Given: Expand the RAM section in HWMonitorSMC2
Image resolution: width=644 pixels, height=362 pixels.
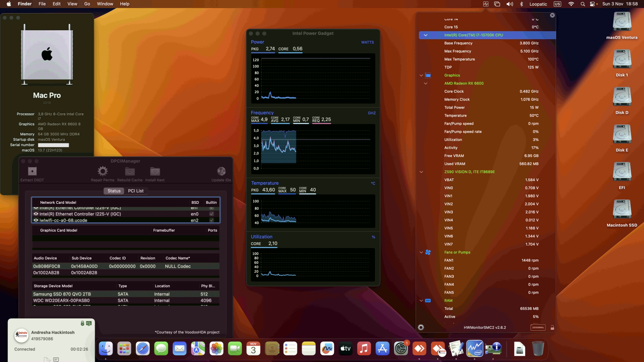Looking at the screenshot, I should tap(421, 301).
